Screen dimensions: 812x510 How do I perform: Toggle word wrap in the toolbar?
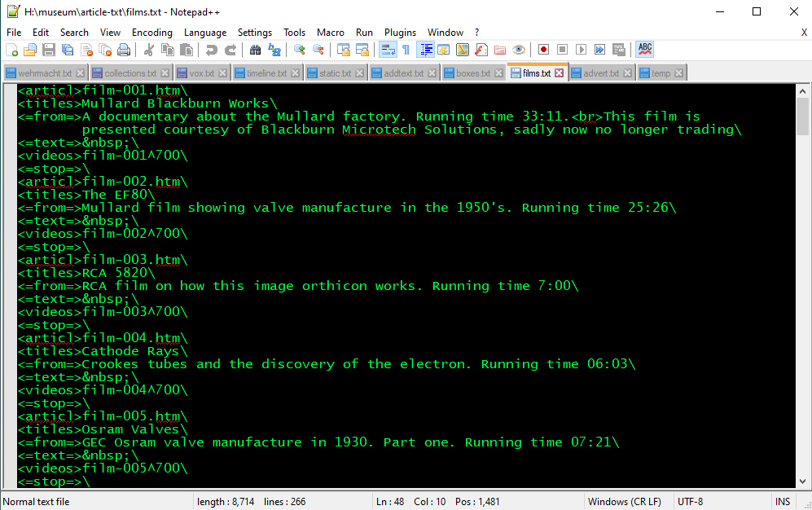point(388,50)
